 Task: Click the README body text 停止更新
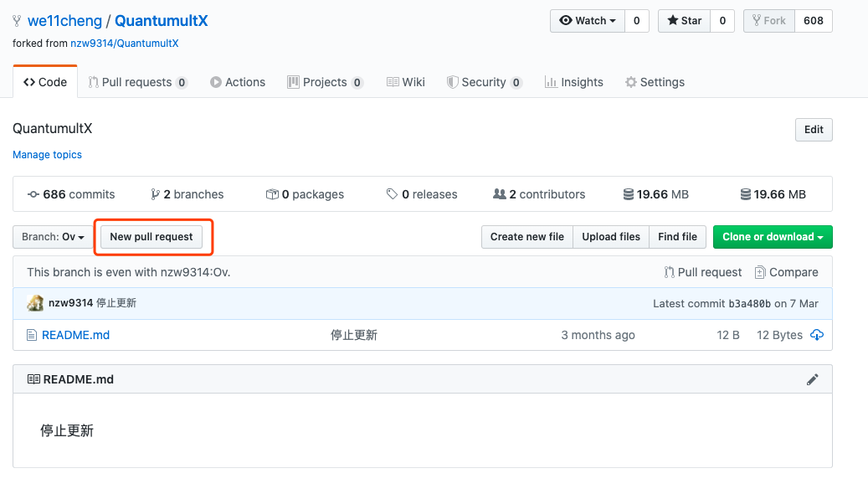(67, 430)
